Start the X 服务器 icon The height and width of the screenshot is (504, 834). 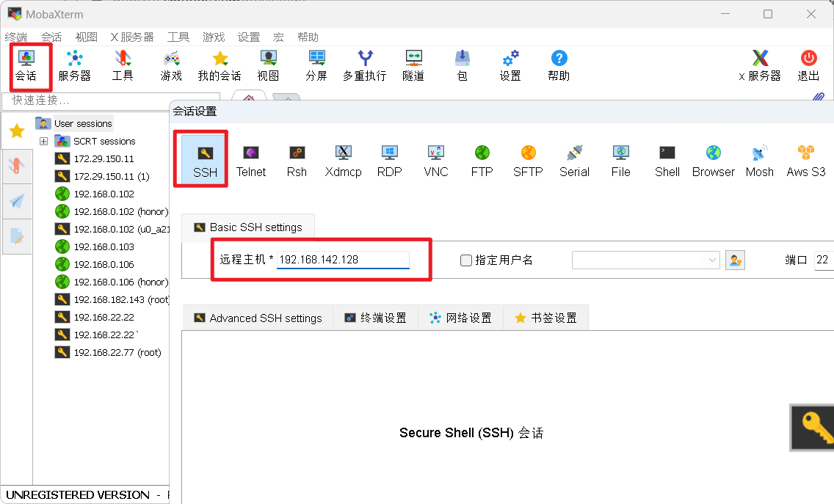(760, 67)
